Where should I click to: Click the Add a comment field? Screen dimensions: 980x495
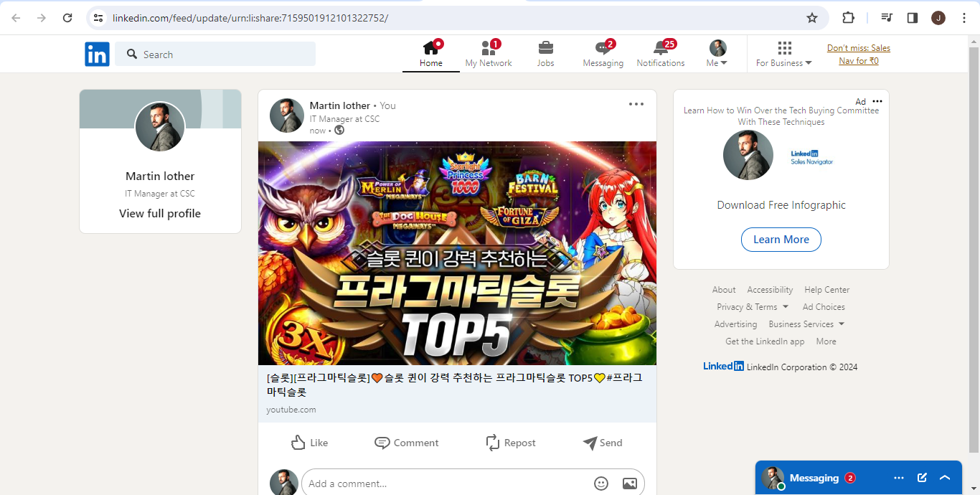coord(445,484)
